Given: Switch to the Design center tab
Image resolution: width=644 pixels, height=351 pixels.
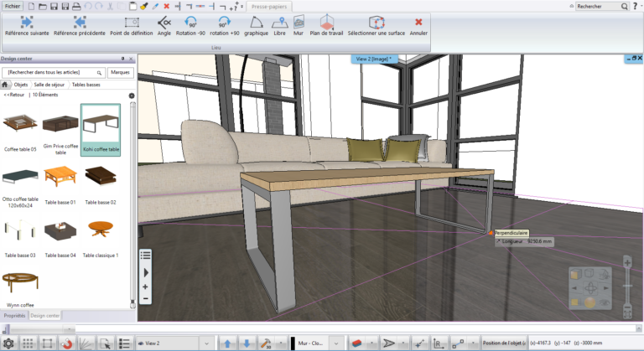Looking at the screenshot, I should point(45,316).
